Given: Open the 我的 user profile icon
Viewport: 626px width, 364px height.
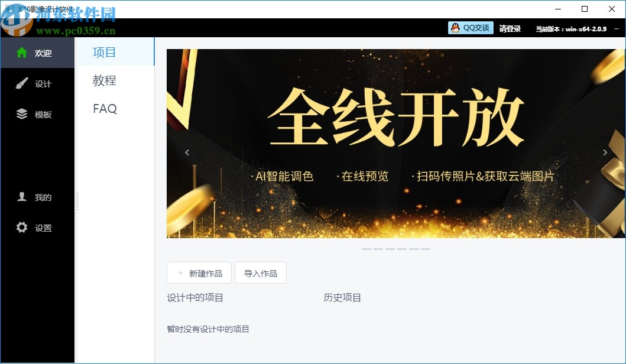Looking at the screenshot, I should click(20, 197).
